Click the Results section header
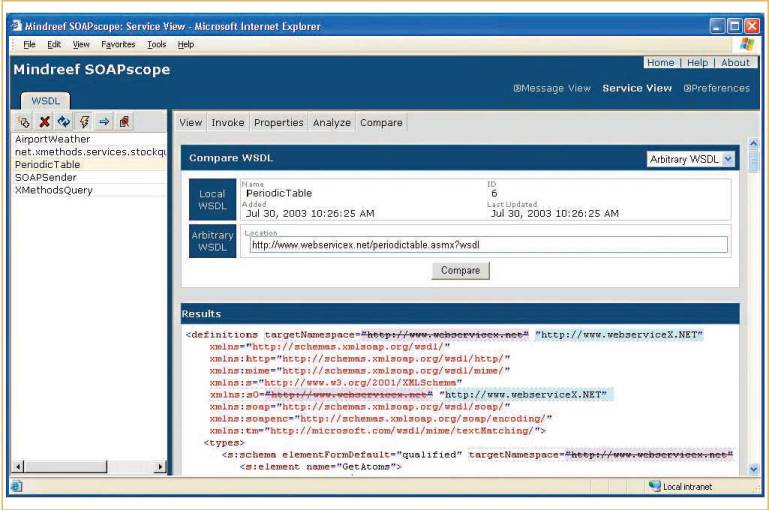The width and height of the screenshot is (769, 510). point(460,314)
